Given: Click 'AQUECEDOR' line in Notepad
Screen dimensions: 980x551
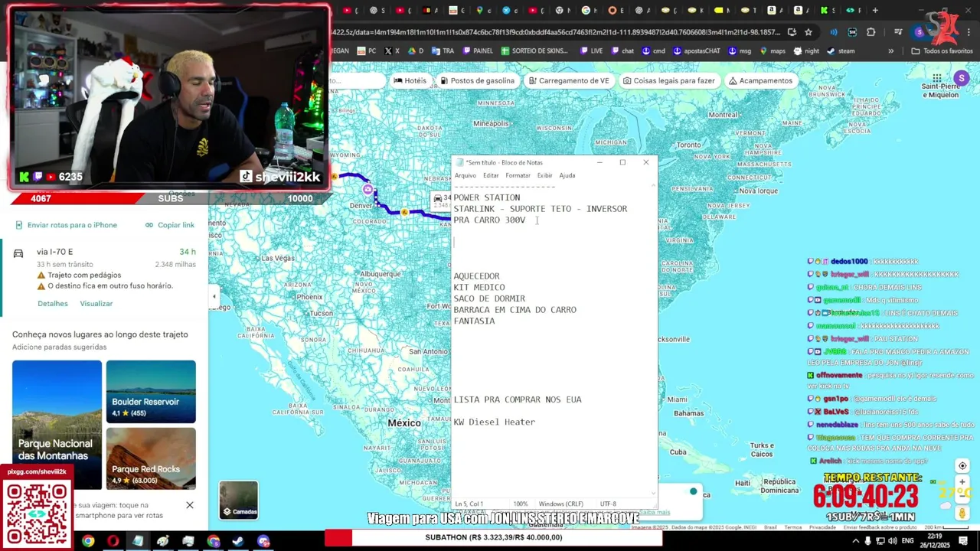Looking at the screenshot, I should click(476, 276).
